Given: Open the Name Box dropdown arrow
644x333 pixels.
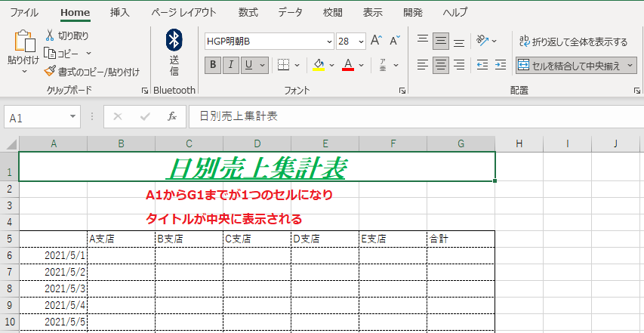Looking at the screenshot, I should click(x=73, y=117).
